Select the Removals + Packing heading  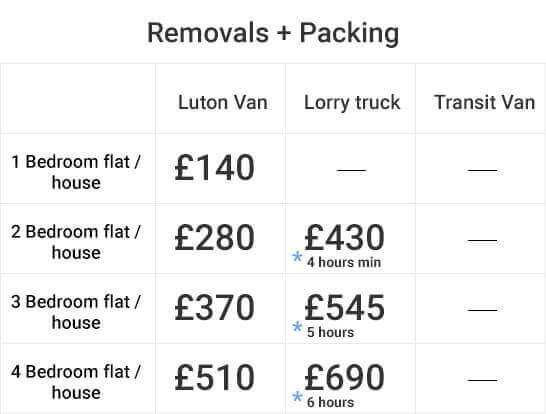click(x=273, y=33)
